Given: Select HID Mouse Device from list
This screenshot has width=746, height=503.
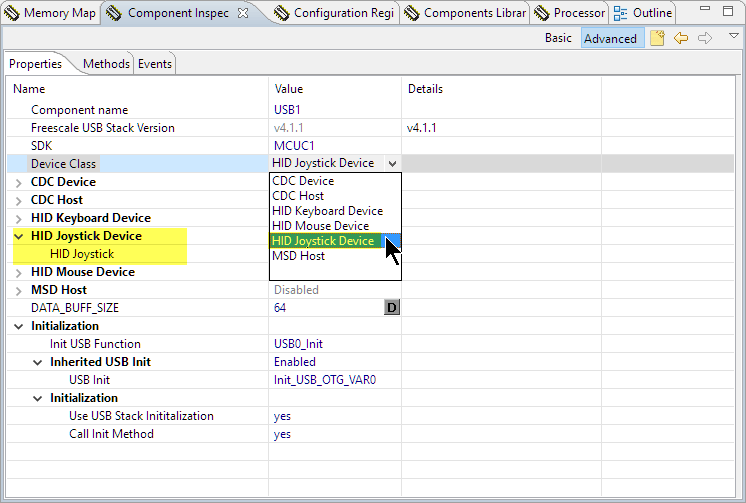Looking at the screenshot, I should pos(320,226).
